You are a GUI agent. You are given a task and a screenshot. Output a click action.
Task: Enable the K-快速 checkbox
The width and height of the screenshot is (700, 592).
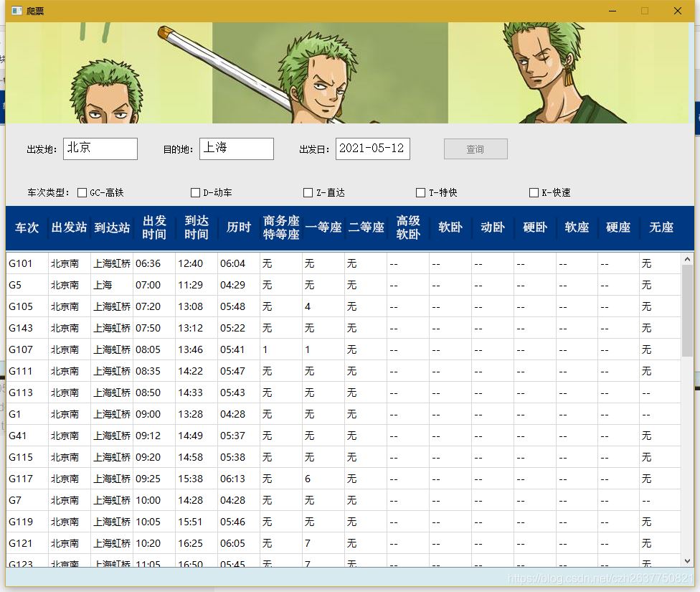[x=534, y=192]
